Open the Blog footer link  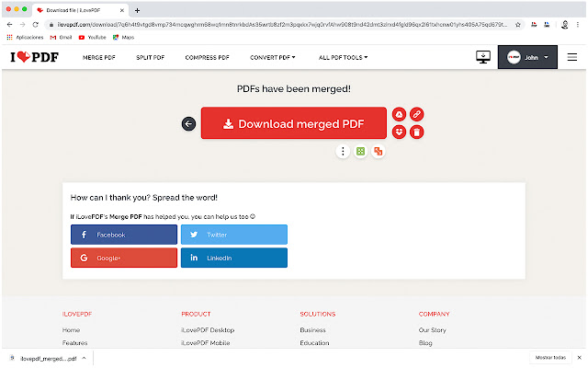coord(425,343)
